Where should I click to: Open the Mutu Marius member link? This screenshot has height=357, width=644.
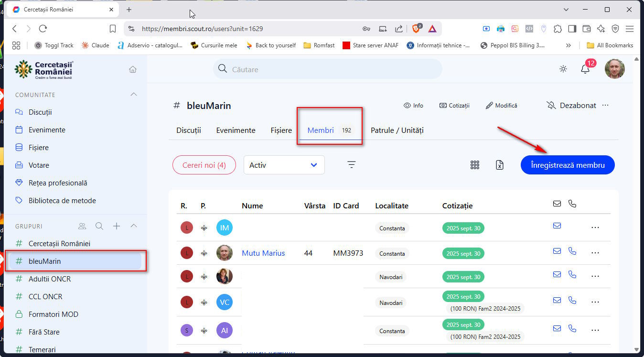pyautogui.click(x=263, y=253)
